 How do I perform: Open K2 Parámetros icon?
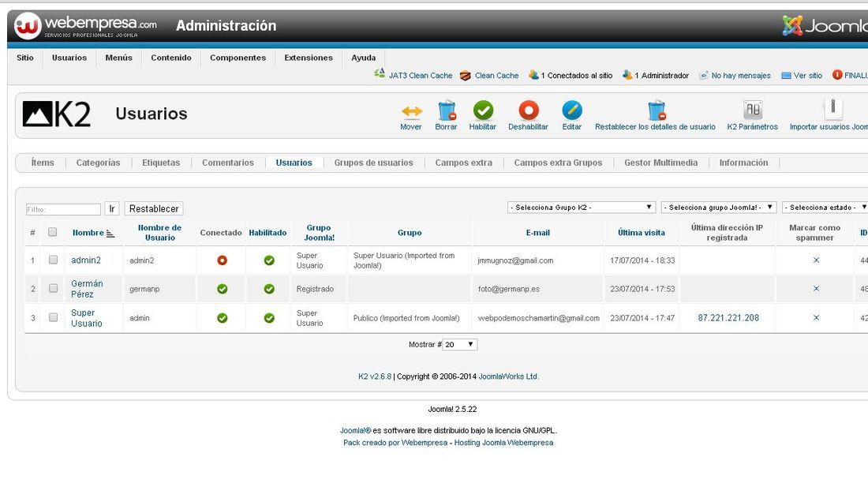752,110
